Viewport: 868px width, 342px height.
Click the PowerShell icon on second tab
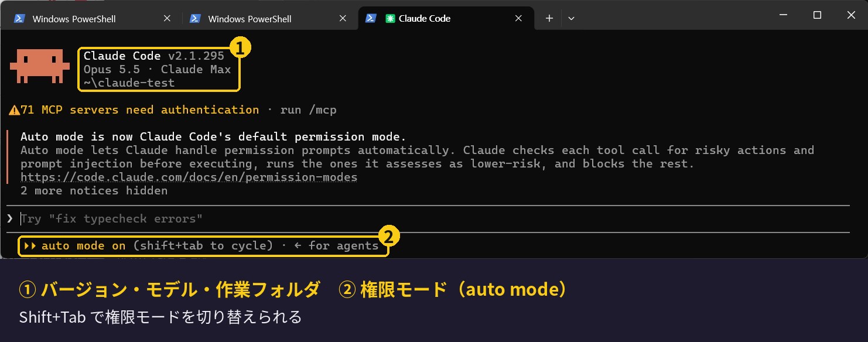click(x=195, y=19)
